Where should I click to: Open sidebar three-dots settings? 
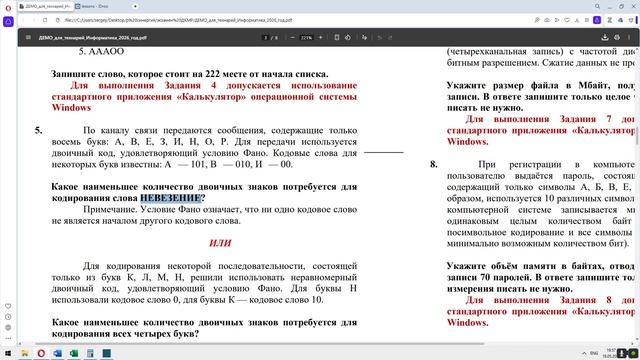[x=8, y=338]
